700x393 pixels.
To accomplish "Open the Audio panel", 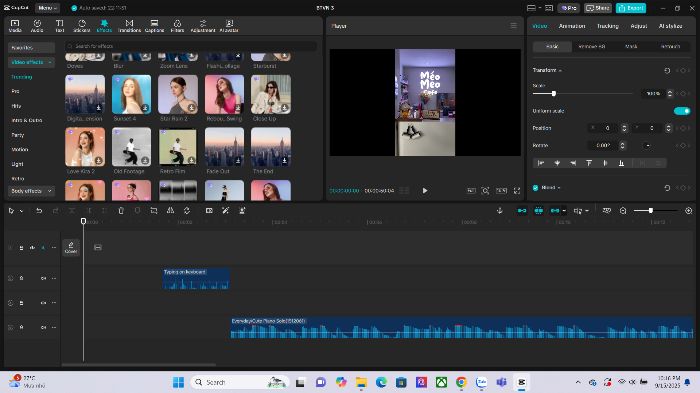I will pyautogui.click(x=37, y=26).
